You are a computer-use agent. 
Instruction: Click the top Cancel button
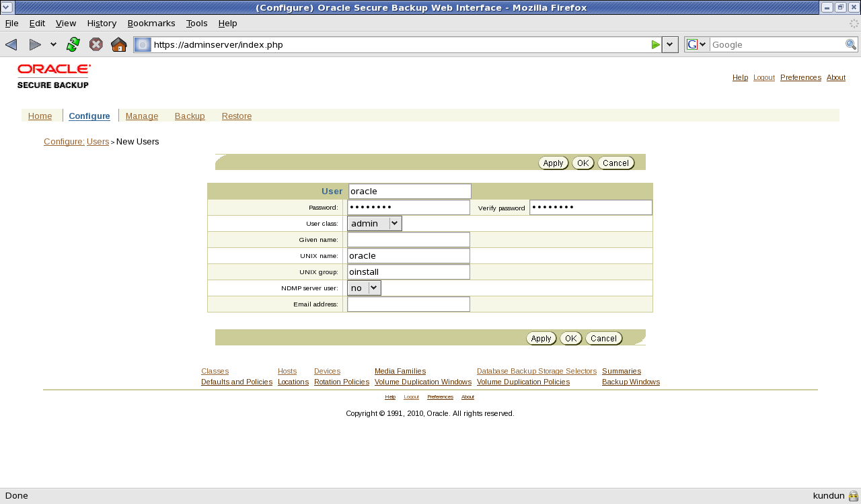[615, 163]
